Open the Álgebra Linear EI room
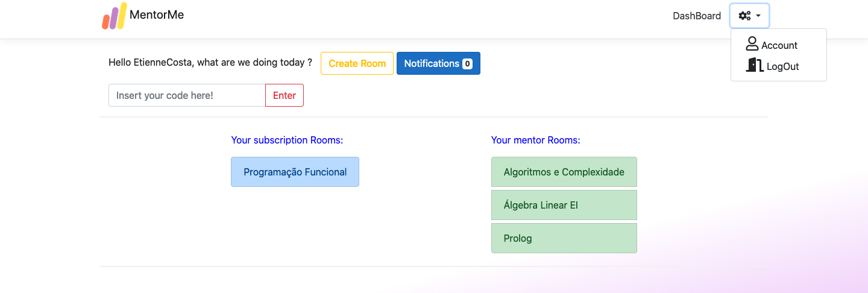 coord(564,205)
